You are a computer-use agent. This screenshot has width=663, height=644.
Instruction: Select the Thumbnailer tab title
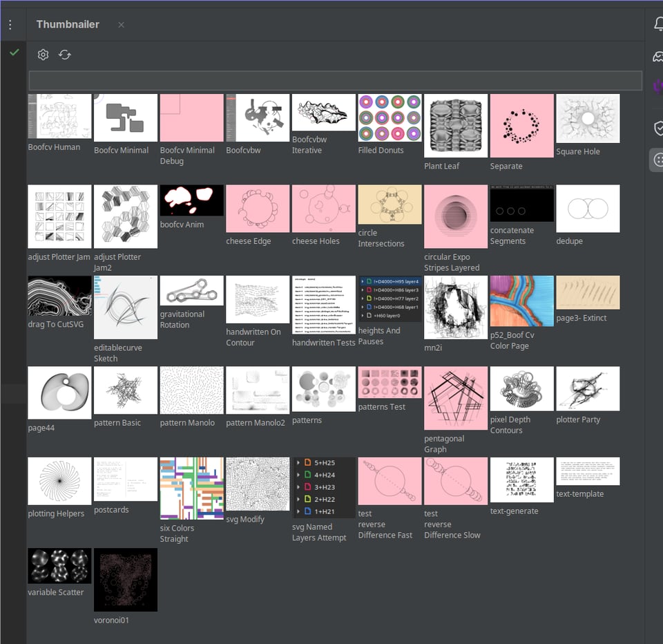[68, 25]
